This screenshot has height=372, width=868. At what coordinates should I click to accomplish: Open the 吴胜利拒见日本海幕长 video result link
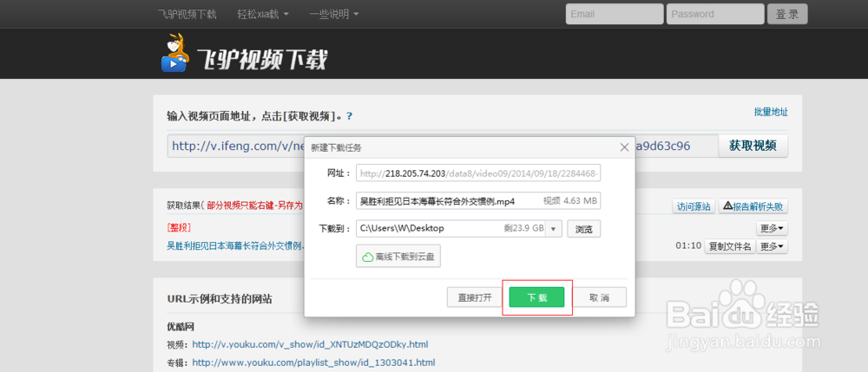coord(235,245)
